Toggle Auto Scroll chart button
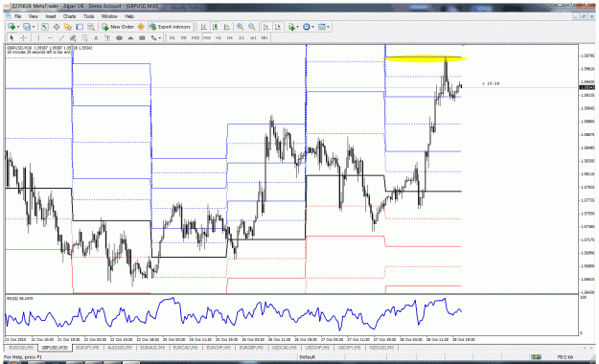Viewport: 599px width, 364px height. [x=266, y=27]
